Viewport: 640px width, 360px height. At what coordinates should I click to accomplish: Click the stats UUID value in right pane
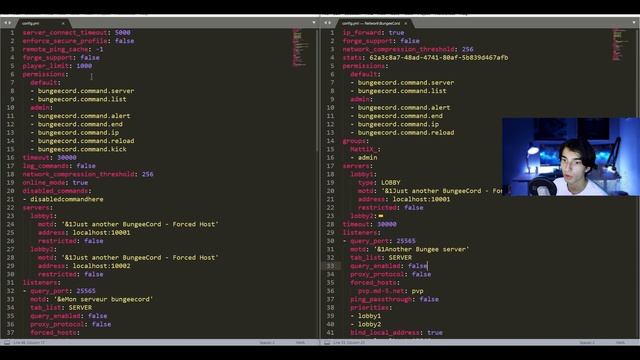(x=439, y=58)
